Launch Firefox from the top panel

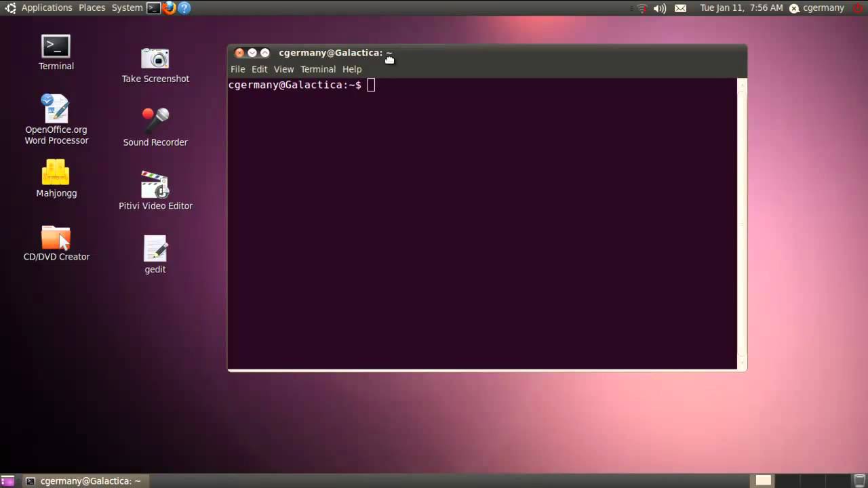(x=169, y=8)
